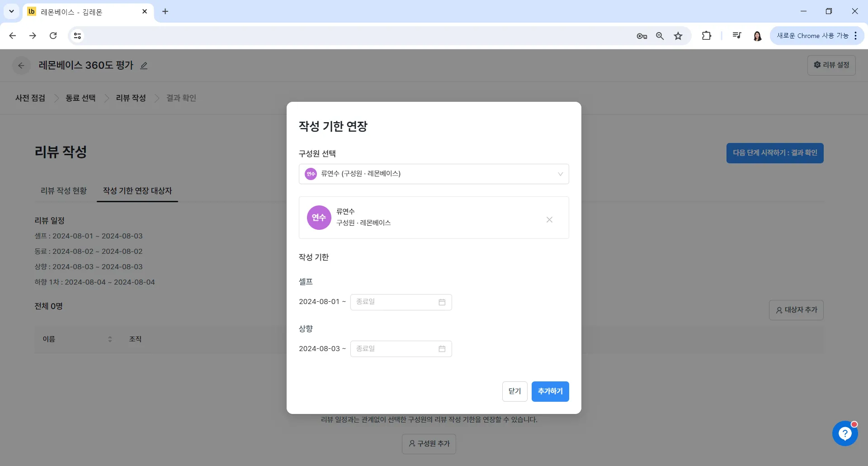The height and width of the screenshot is (466, 868).
Task: Close the 레몬베이스 browser tab
Action: 145,11
